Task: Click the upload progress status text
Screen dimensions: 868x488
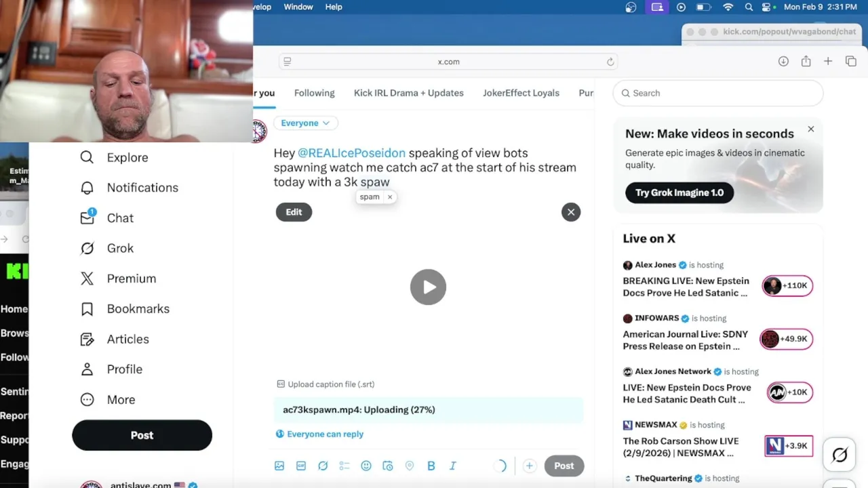Action: click(x=359, y=410)
